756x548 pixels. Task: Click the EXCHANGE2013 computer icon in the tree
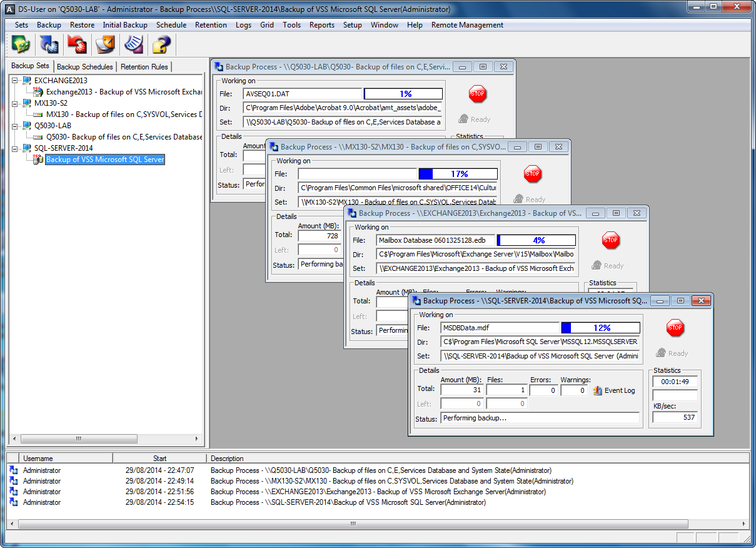(27, 81)
